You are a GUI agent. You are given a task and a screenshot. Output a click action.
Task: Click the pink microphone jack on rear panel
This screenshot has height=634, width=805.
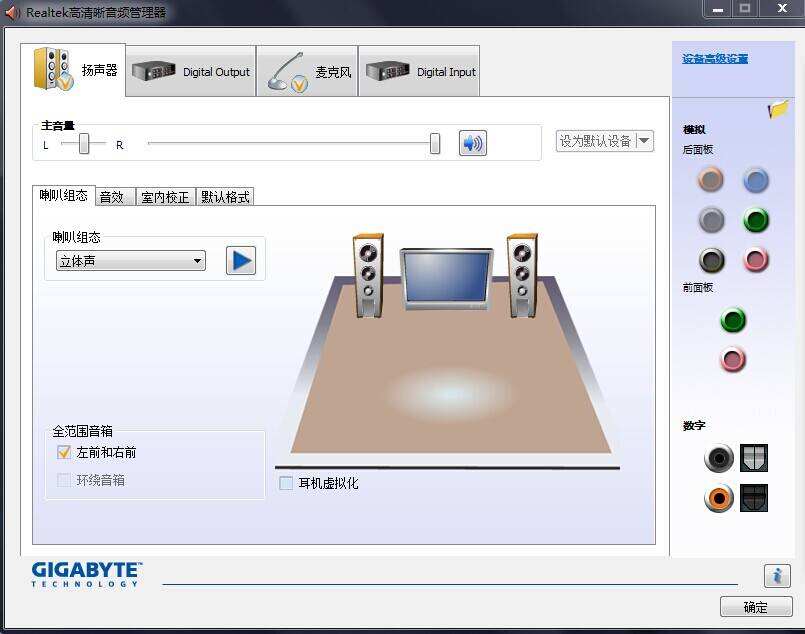[755, 260]
